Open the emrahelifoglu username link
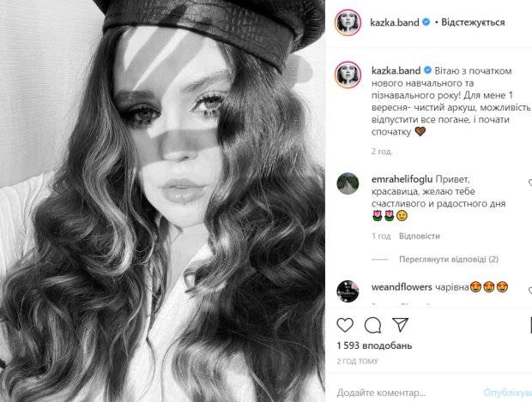Image resolution: width=532 pixels, height=402 pixels. click(x=402, y=179)
